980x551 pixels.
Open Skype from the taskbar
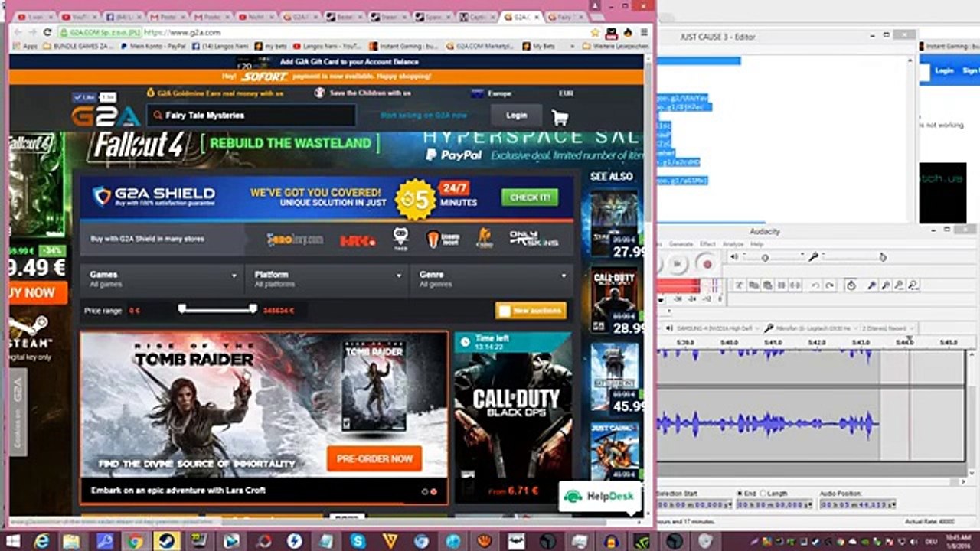[358, 541]
